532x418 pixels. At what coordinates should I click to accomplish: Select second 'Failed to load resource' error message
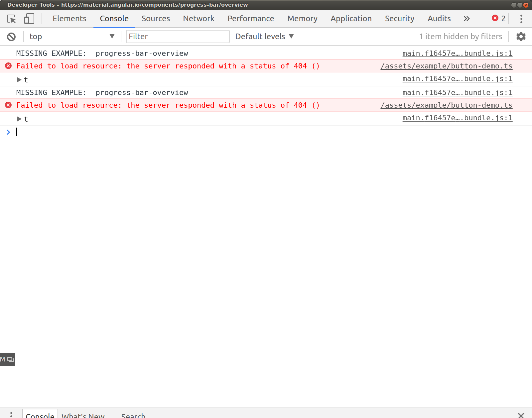click(168, 105)
